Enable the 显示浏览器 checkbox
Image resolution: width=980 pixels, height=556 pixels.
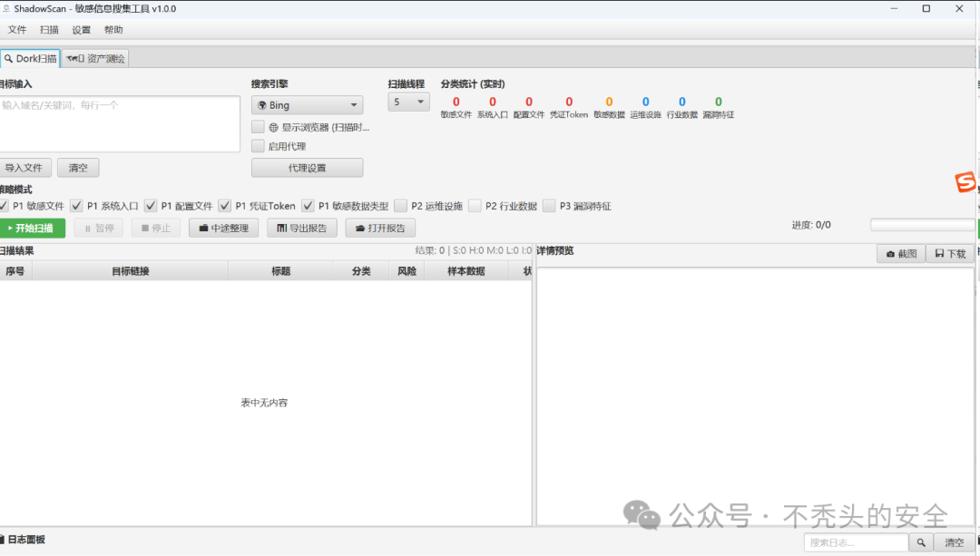(x=258, y=128)
